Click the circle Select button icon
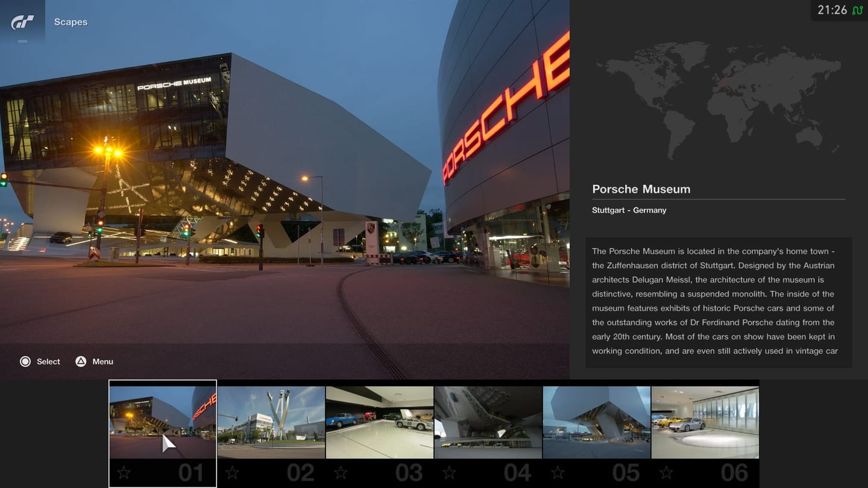 pyautogui.click(x=25, y=361)
